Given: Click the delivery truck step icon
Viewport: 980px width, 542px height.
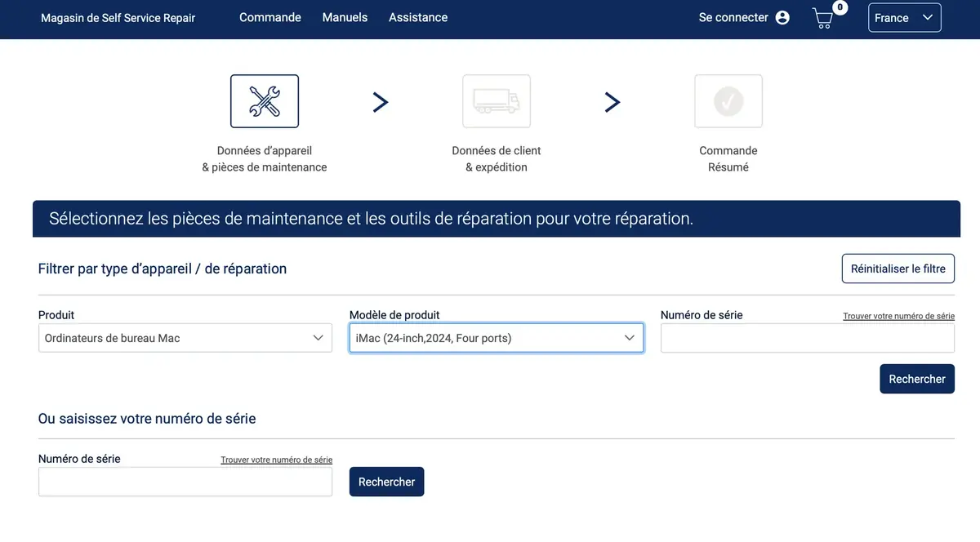Looking at the screenshot, I should [497, 101].
